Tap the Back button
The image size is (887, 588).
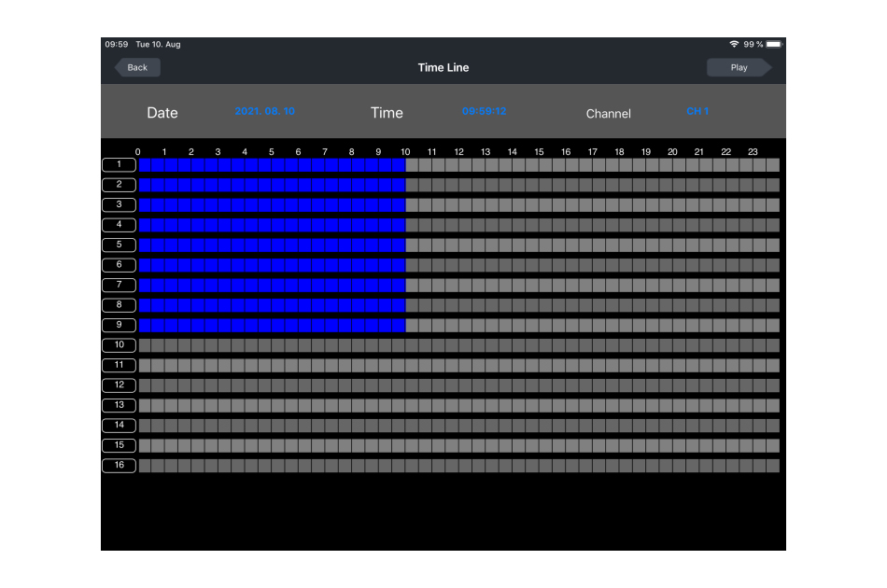(137, 67)
